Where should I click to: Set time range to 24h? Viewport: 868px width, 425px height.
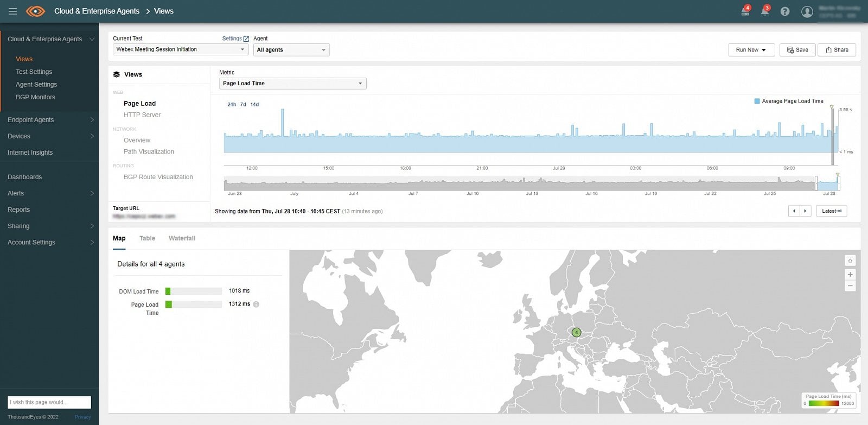coord(232,104)
